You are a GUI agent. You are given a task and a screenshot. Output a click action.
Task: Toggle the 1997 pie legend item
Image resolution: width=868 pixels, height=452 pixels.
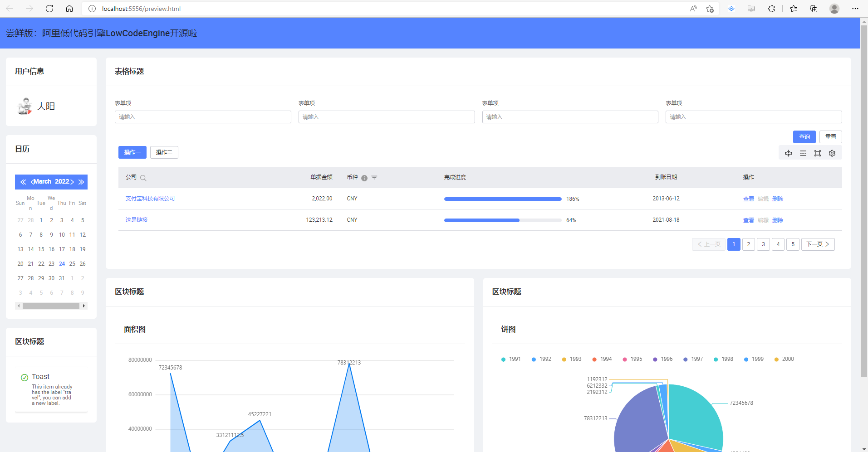tap(693, 359)
